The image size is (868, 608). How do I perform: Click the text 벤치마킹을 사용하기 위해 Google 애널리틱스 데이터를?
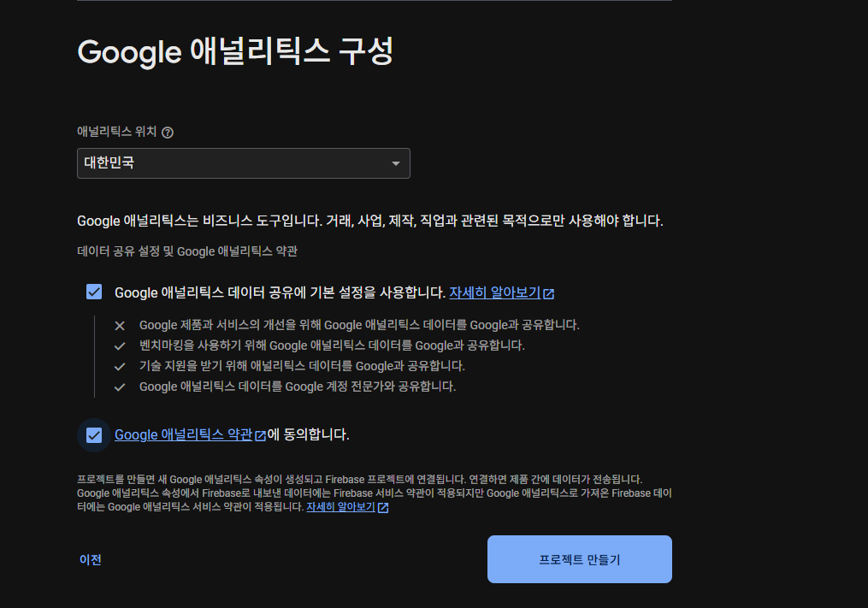(332, 345)
